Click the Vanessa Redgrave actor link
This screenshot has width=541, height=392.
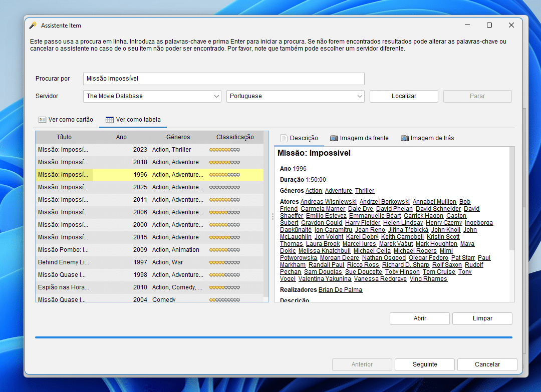[380, 278]
